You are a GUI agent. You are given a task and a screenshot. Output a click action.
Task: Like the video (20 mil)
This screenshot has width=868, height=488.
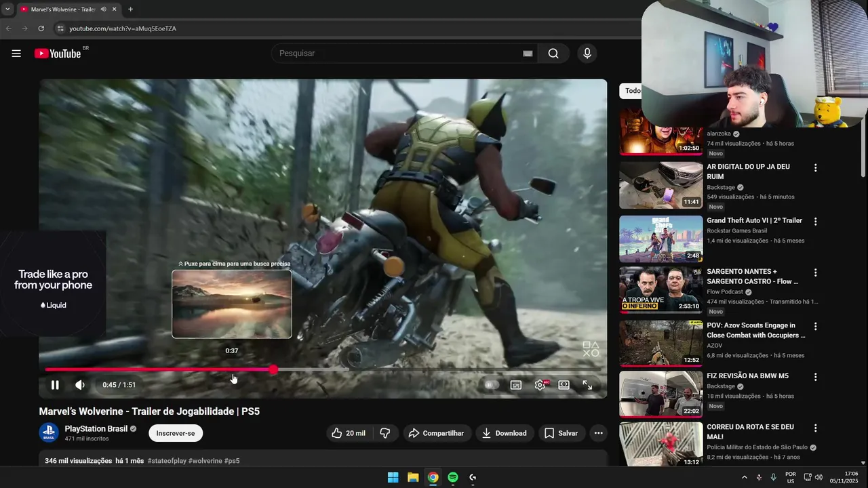(349, 433)
